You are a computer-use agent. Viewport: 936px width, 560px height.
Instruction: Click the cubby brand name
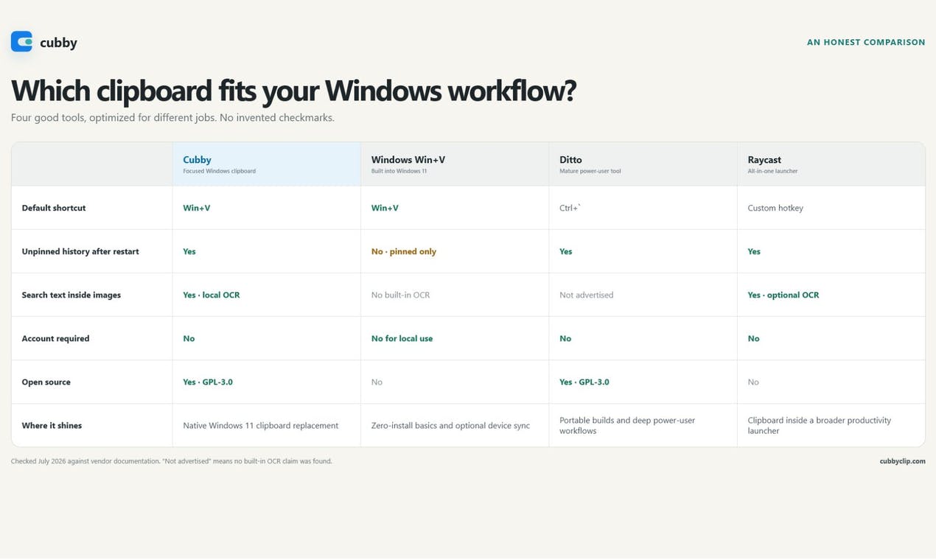click(58, 43)
